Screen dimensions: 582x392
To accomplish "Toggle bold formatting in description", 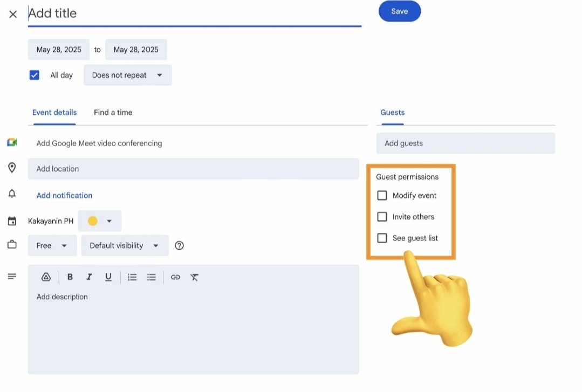I will (70, 277).
